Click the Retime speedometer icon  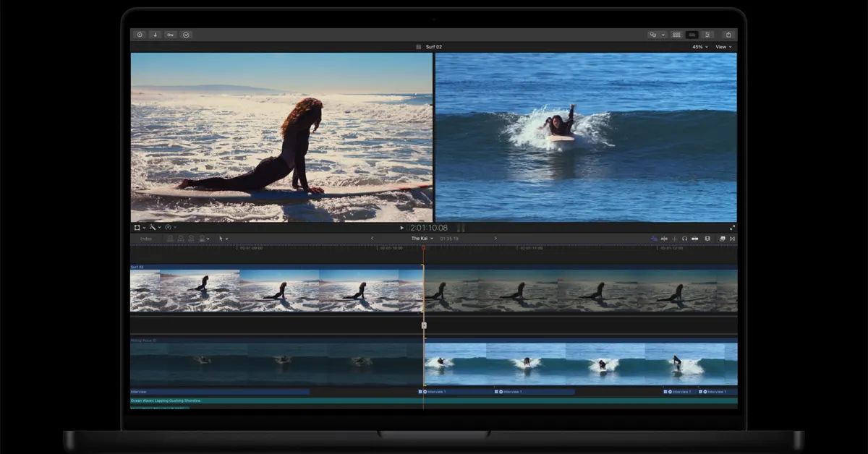point(168,227)
